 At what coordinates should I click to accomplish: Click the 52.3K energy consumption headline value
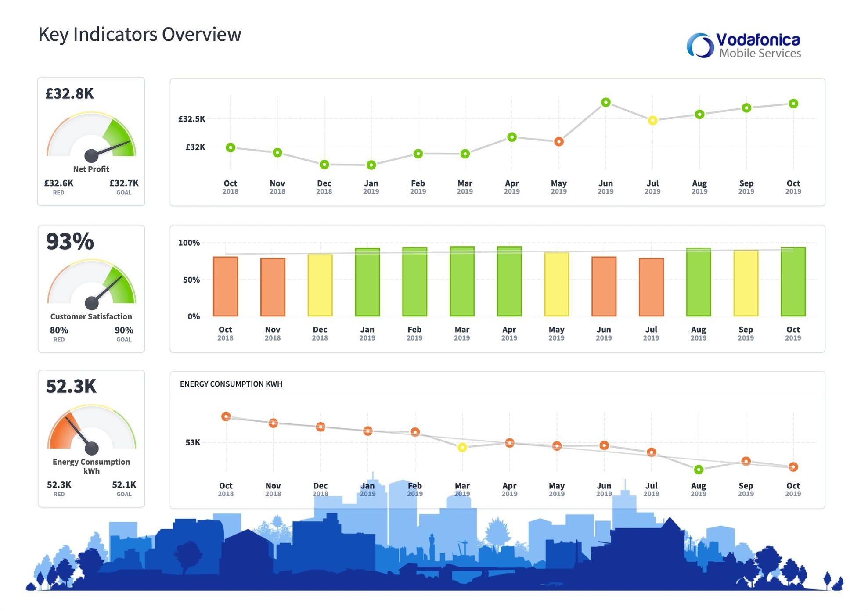pyautogui.click(x=71, y=386)
